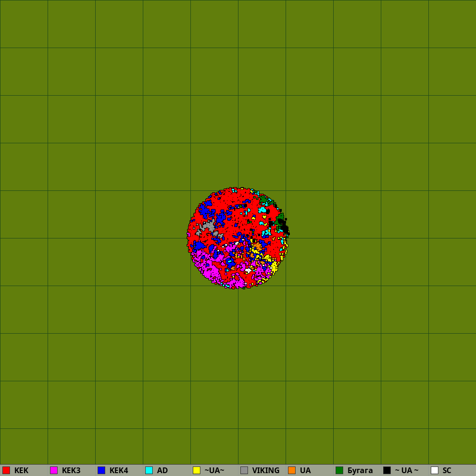This screenshot has height=476, width=476.
Task: Pick the white SC legend swatch
Action: 435,470
